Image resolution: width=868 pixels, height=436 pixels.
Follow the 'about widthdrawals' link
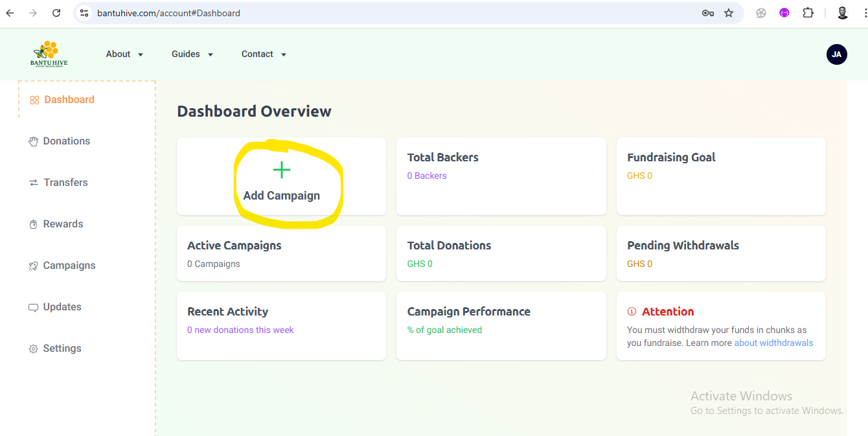pos(773,343)
